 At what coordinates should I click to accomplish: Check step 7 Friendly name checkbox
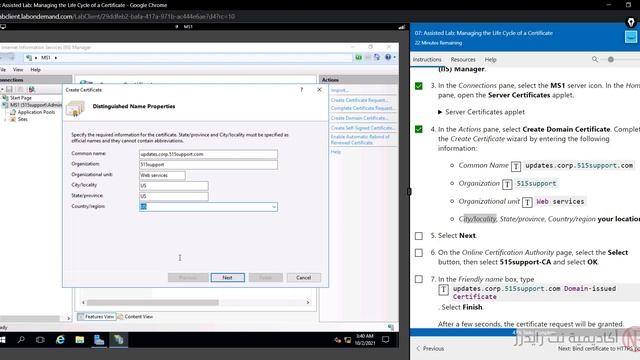[x=419, y=280]
